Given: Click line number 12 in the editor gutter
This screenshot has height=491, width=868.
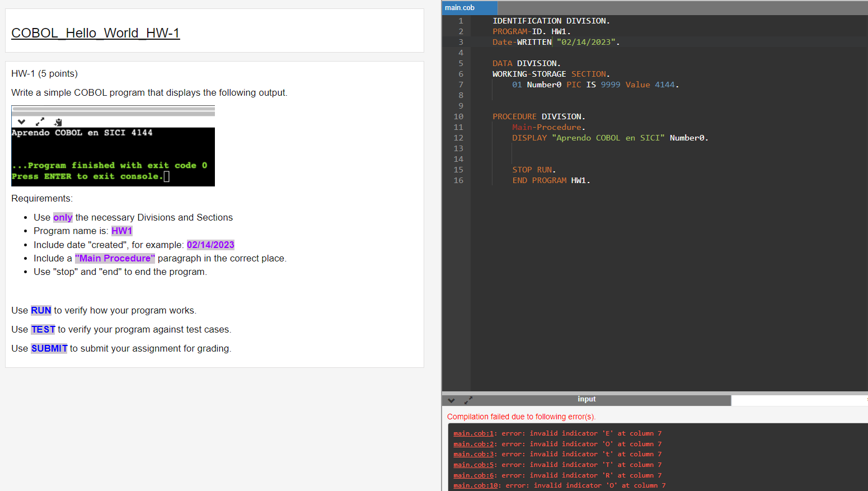Looking at the screenshot, I should point(458,138).
